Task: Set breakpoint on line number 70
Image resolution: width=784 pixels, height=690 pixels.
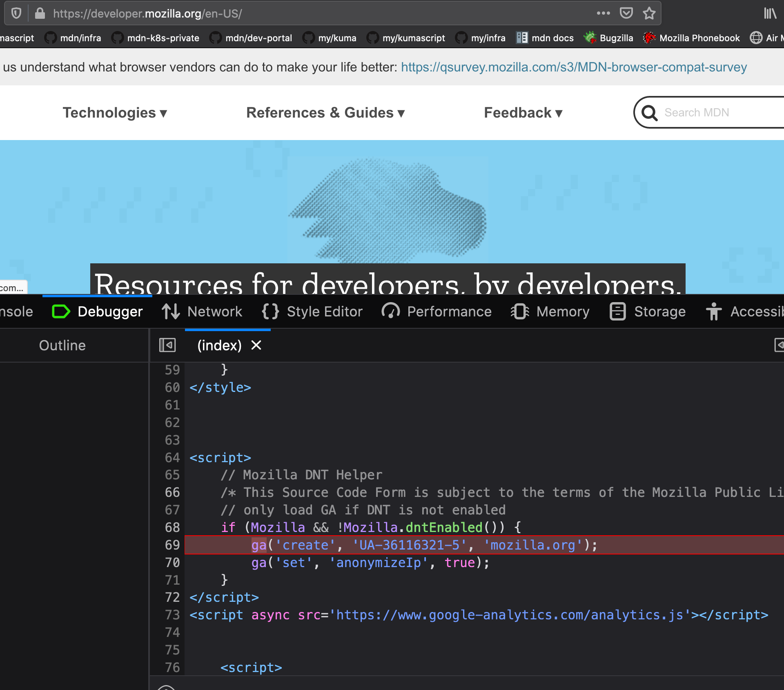Action: pos(172,562)
